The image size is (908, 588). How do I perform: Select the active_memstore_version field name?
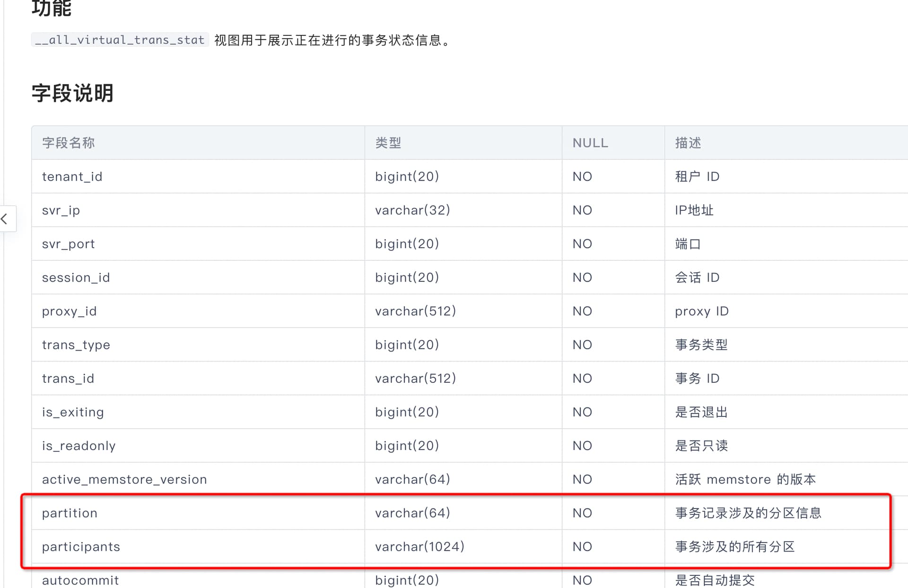click(x=124, y=479)
